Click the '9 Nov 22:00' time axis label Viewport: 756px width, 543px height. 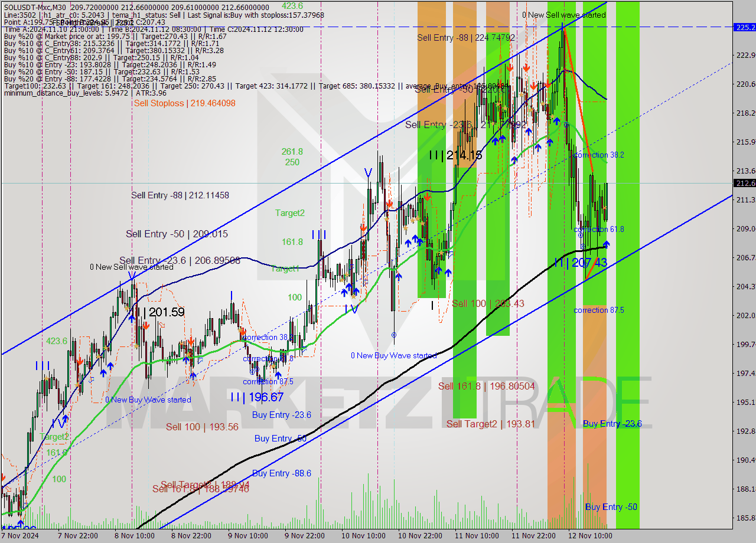point(304,536)
